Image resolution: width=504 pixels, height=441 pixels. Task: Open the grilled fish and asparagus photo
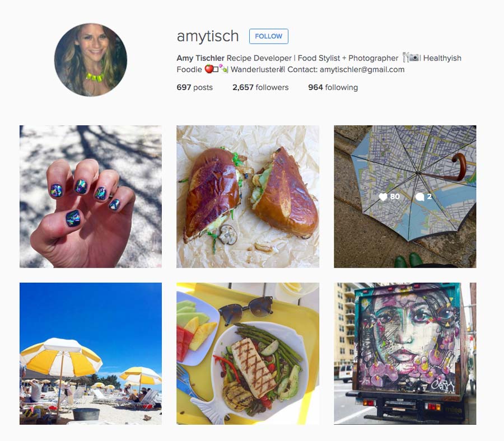click(x=248, y=354)
